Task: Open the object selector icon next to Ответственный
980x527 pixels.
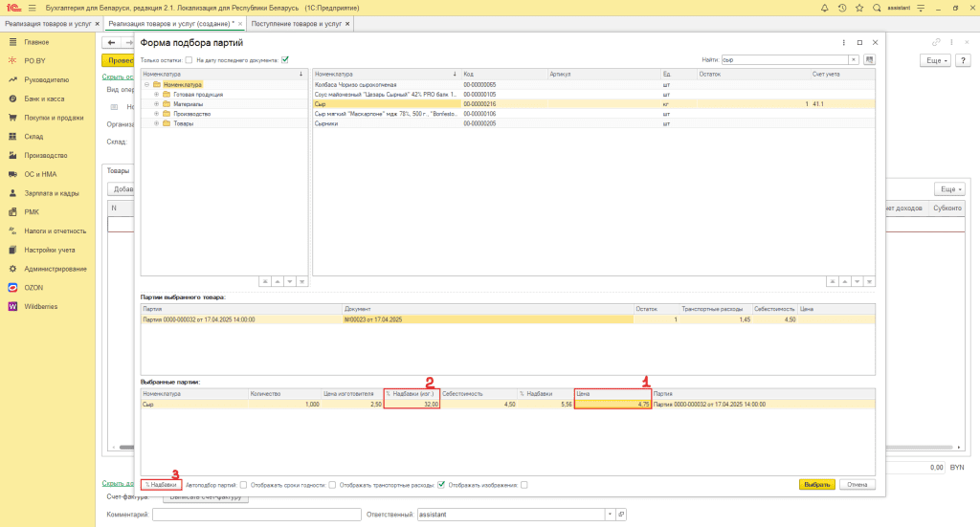Action: (620, 515)
